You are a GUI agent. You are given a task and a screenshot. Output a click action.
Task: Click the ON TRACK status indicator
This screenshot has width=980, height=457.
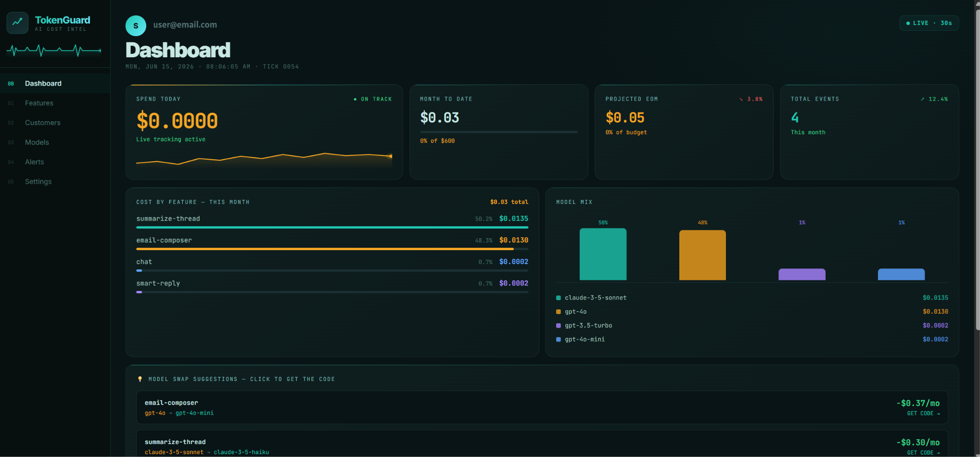pos(373,99)
